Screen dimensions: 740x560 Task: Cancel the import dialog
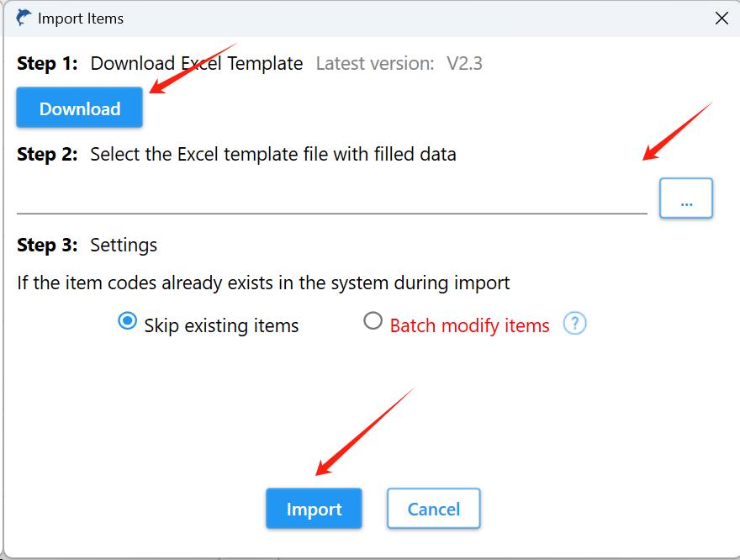(x=433, y=509)
